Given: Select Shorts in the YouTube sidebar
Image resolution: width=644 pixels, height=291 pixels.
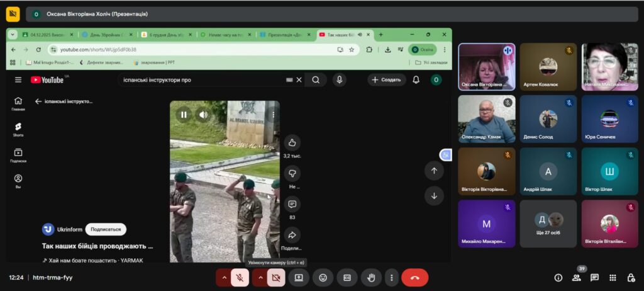Looking at the screenshot, I should click(18, 129).
